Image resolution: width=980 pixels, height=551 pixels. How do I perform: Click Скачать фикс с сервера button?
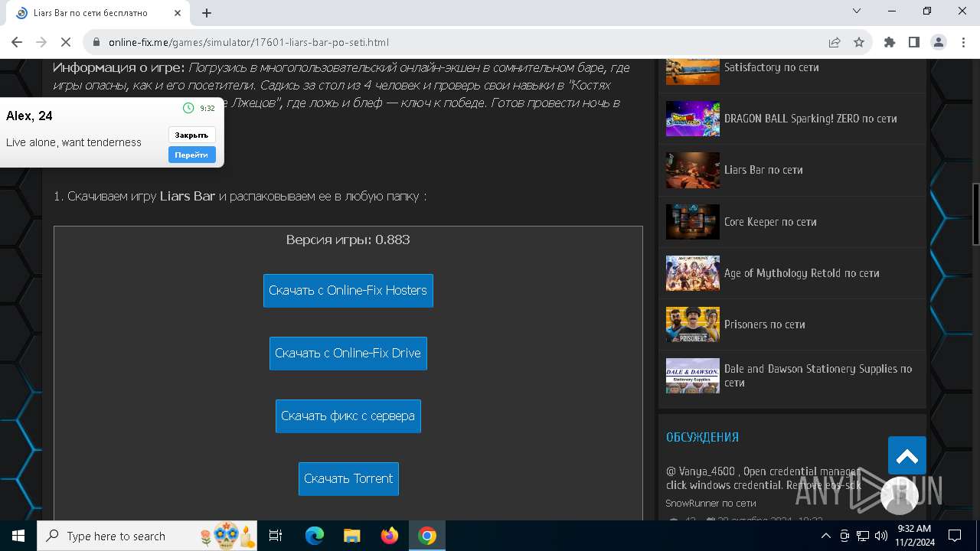pyautogui.click(x=348, y=416)
